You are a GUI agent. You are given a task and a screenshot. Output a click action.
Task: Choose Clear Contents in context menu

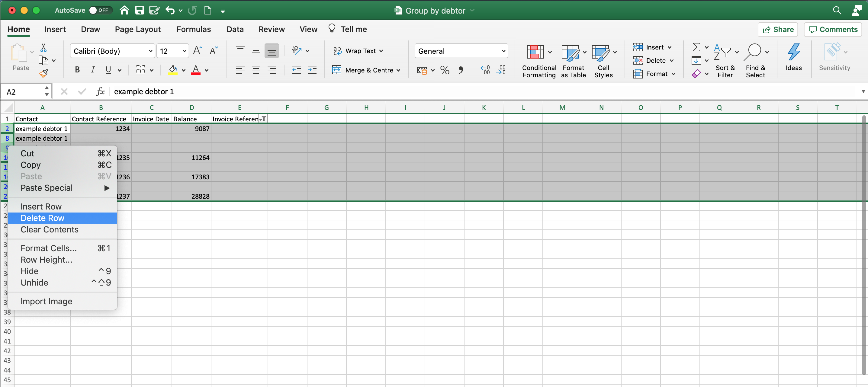(63, 229)
